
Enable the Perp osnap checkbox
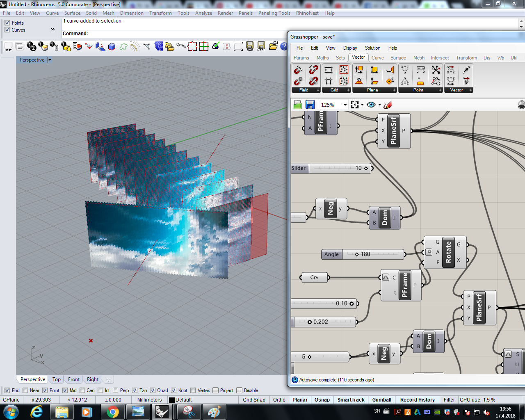pos(116,390)
